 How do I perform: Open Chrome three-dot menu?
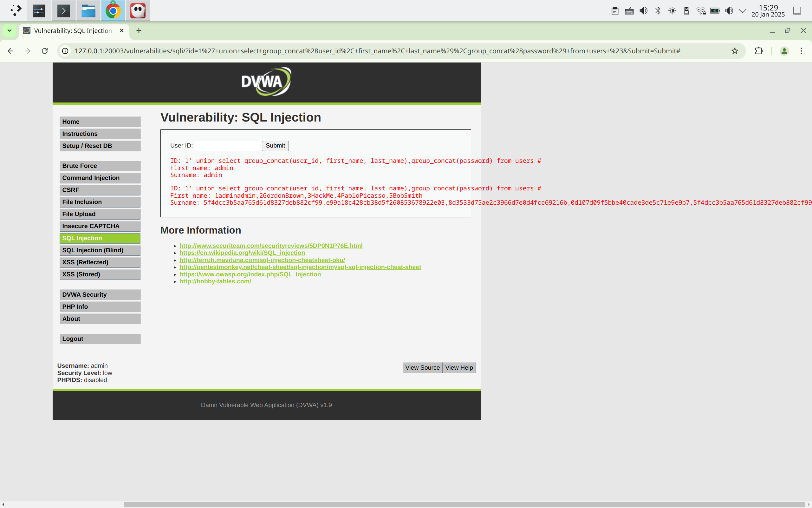click(x=801, y=51)
